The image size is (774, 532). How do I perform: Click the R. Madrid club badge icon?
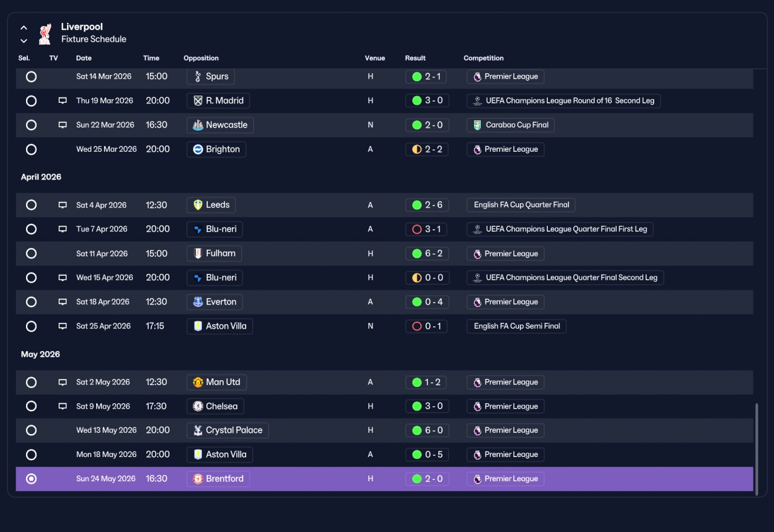[x=198, y=101]
